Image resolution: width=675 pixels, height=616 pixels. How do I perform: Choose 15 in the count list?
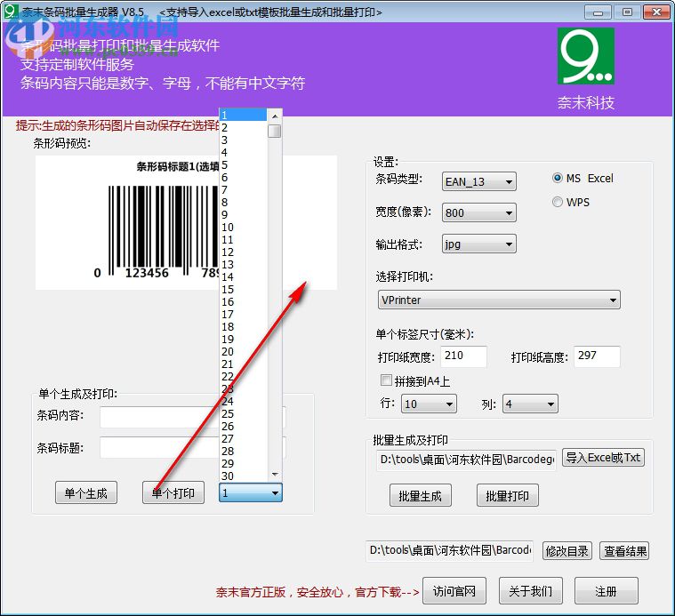[243, 290]
